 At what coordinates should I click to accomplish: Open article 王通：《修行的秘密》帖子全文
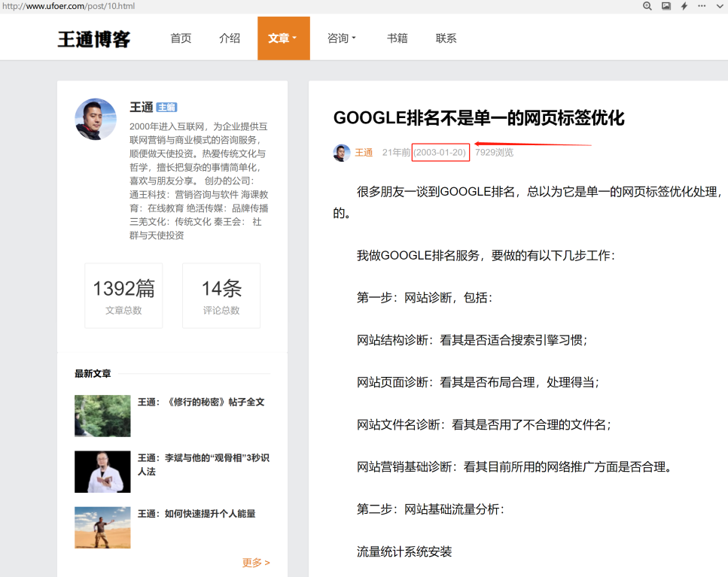pos(201,402)
